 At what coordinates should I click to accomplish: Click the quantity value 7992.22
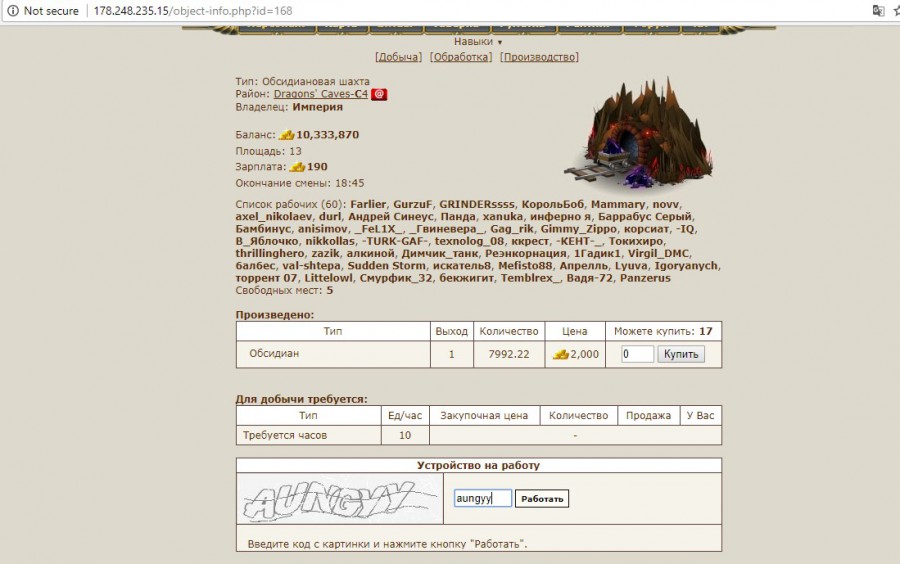[x=509, y=355]
